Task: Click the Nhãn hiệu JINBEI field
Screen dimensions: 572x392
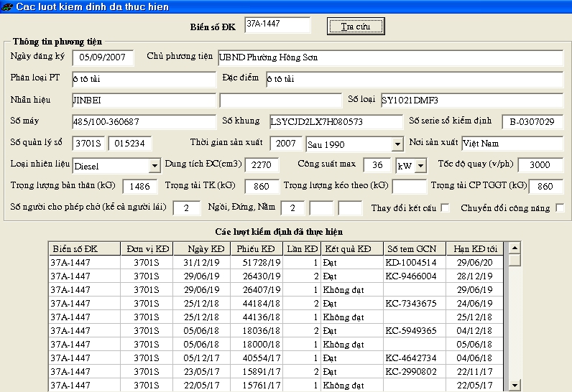Action: (144, 101)
